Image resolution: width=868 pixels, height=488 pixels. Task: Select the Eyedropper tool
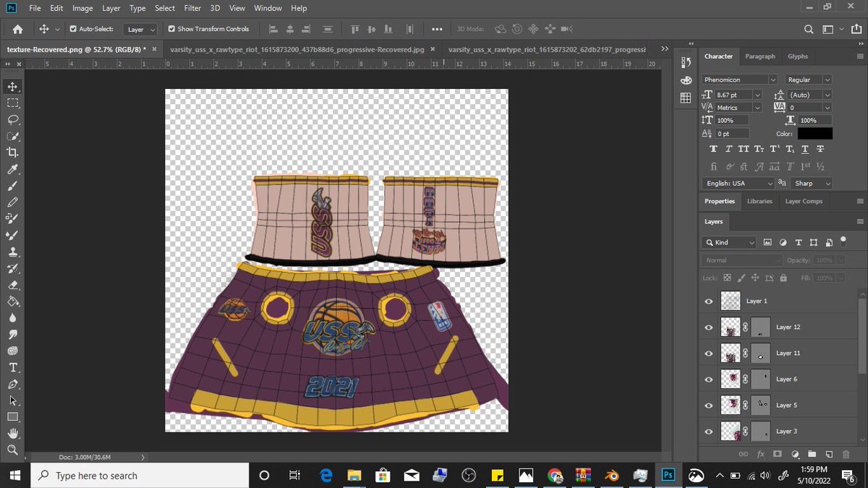[x=12, y=169]
